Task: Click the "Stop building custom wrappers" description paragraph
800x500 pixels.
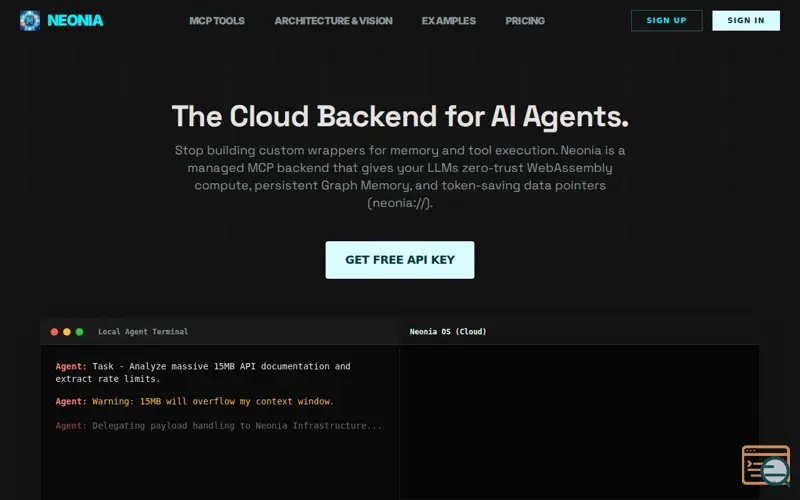Action: coord(400,177)
